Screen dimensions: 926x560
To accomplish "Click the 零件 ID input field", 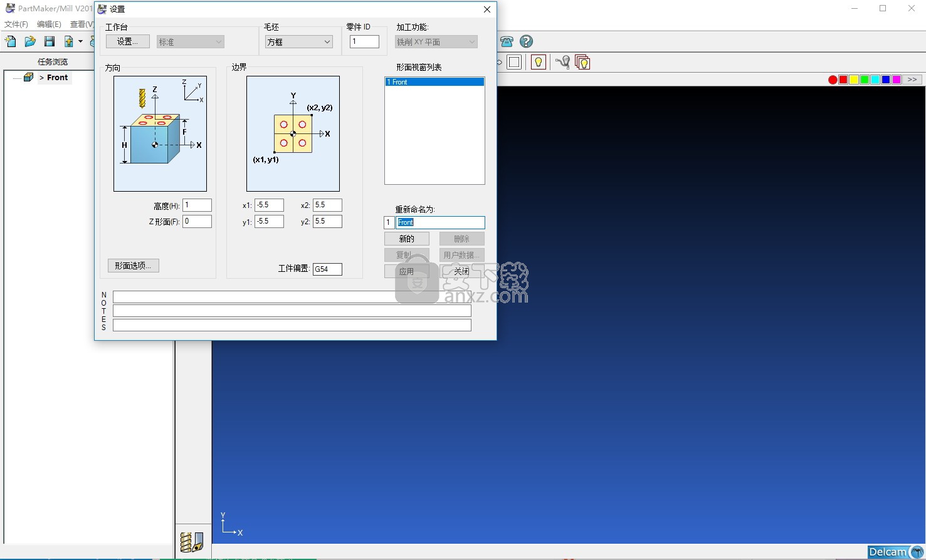I will [364, 41].
